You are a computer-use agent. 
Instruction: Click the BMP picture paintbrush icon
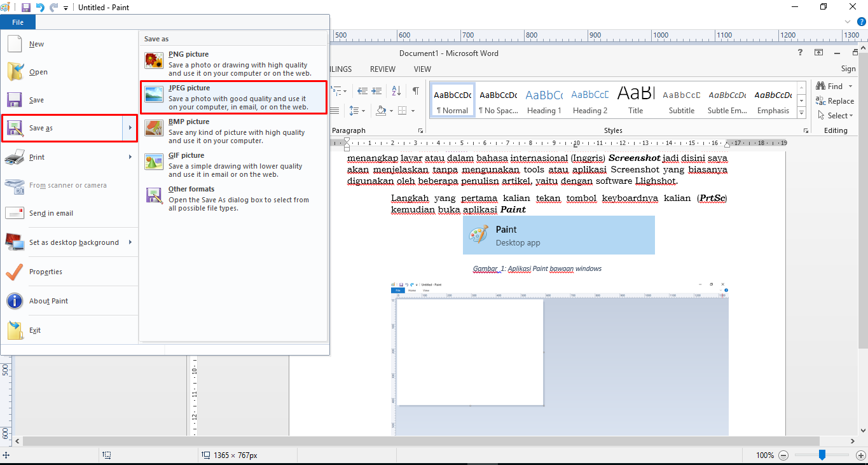click(x=154, y=128)
